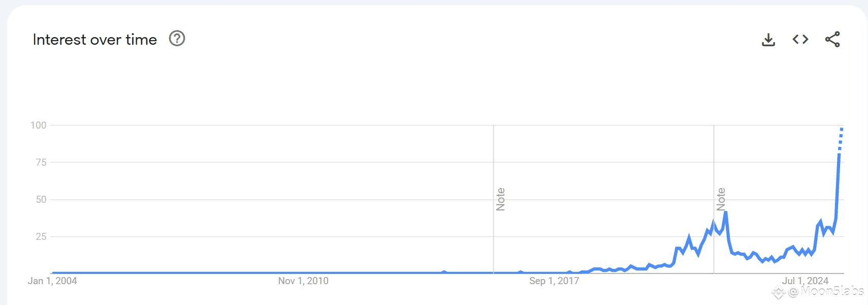868x305 pixels.
Task: Select the Jan 1, 2004 axis label
Action: click(52, 281)
